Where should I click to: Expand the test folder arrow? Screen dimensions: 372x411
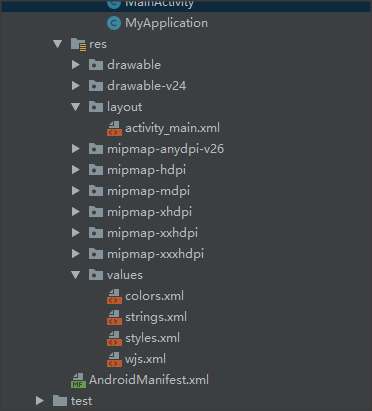point(40,401)
